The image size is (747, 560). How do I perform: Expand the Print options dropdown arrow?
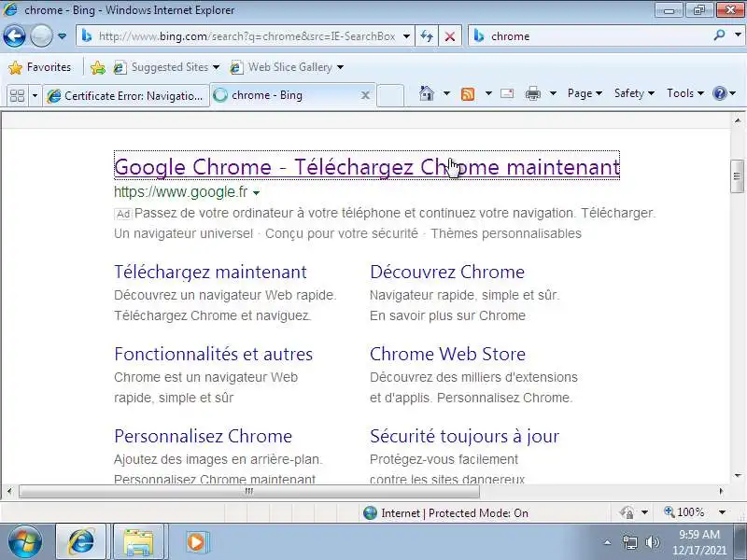point(553,93)
